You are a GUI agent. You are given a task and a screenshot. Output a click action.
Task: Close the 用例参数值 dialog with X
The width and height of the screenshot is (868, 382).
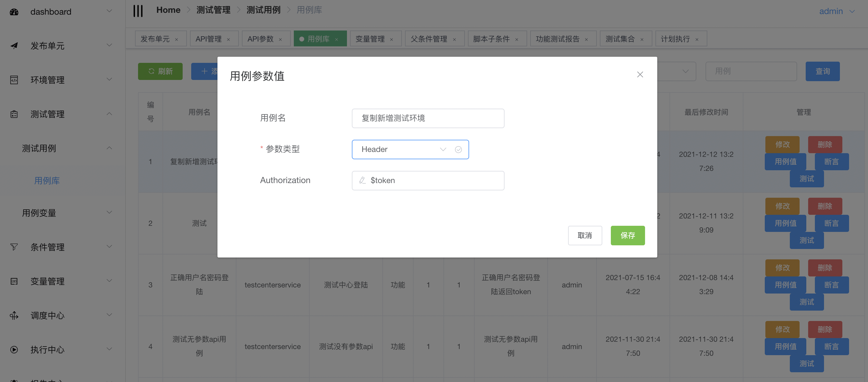[x=640, y=74]
